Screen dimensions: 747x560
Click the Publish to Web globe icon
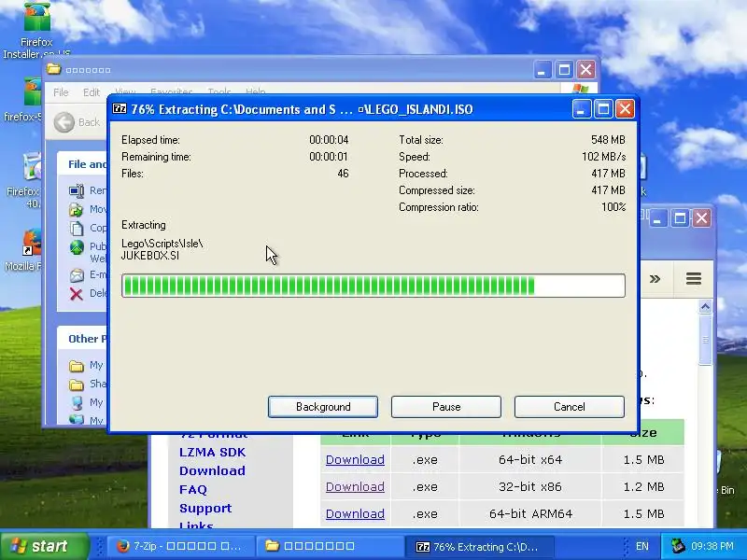[x=77, y=247]
